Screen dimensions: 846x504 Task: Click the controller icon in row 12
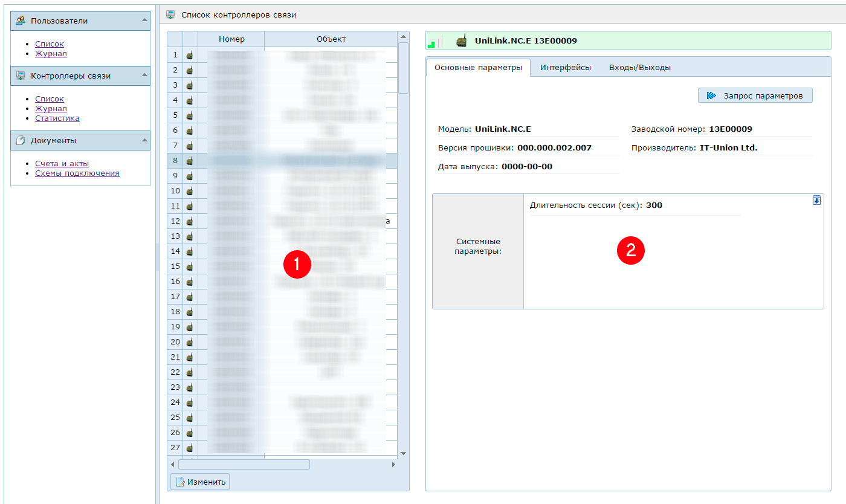(190, 221)
